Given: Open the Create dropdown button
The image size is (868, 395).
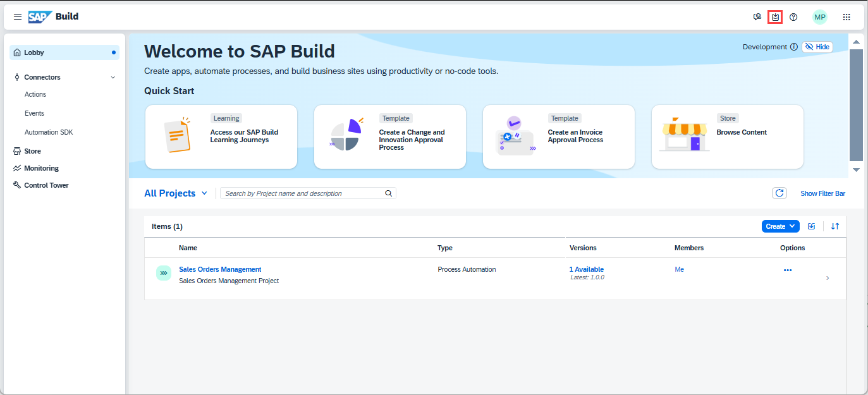Looking at the screenshot, I should tap(781, 226).
